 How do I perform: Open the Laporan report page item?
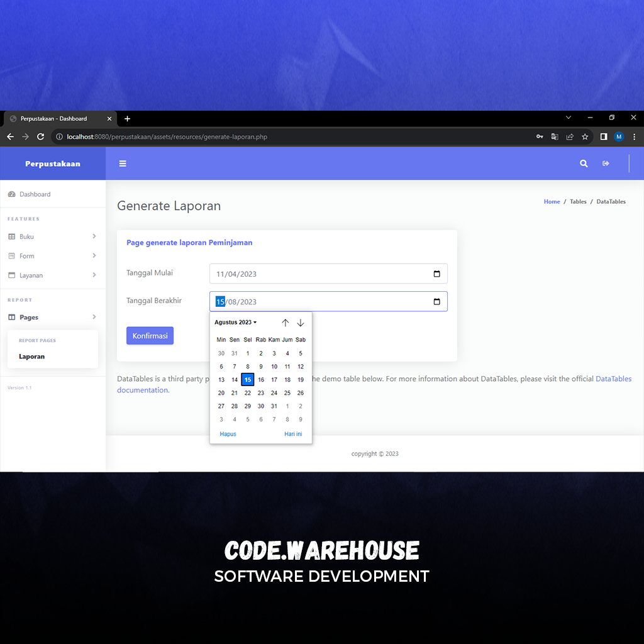tap(31, 357)
